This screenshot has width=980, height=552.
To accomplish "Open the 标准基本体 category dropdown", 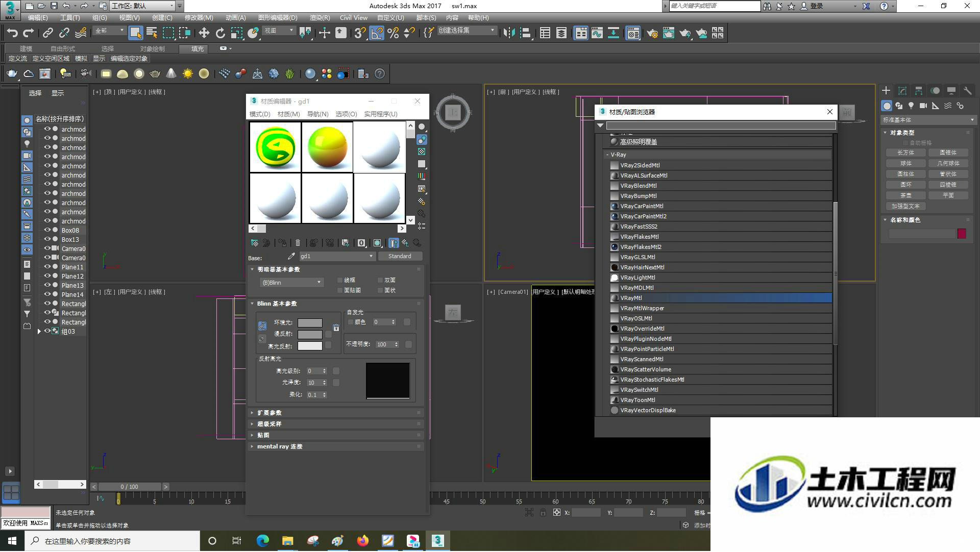I will click(x=928, y=120).
